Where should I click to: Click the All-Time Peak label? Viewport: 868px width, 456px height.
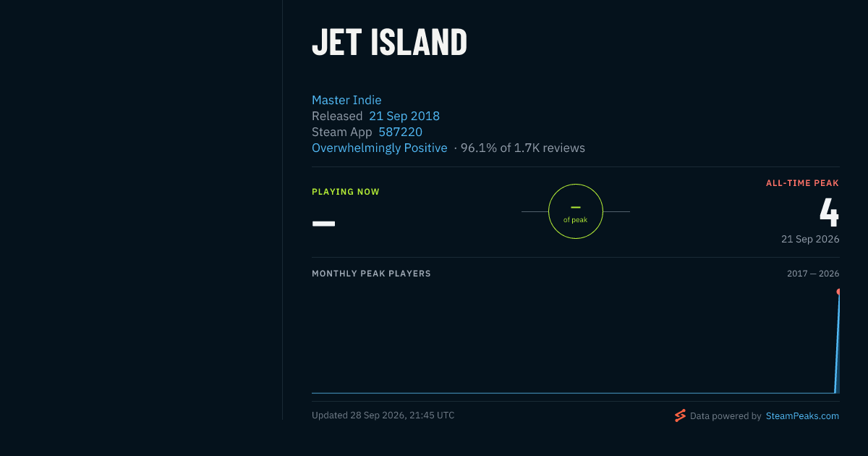[802, 183]
